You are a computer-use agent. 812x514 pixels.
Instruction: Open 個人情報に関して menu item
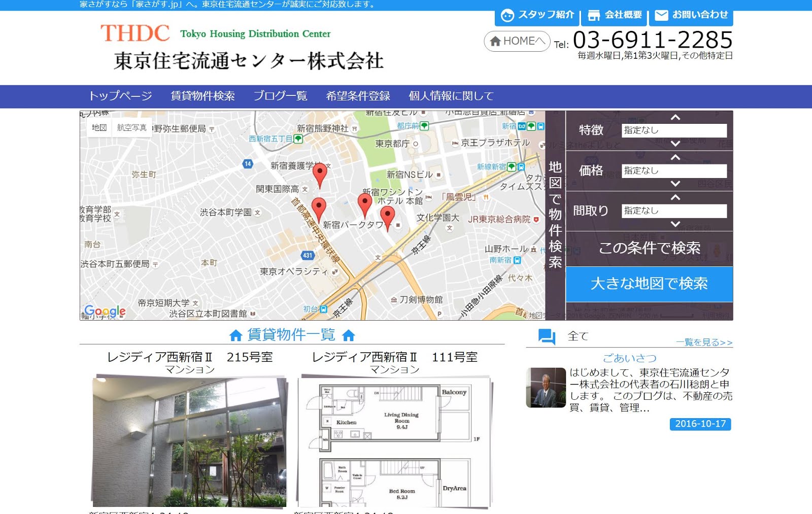[451, 96]
